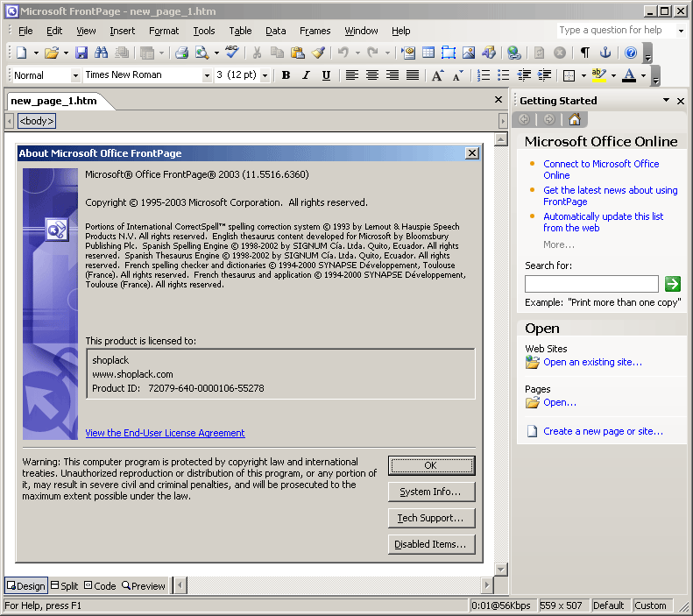Toggle Justify alignment button

[413, 75]
